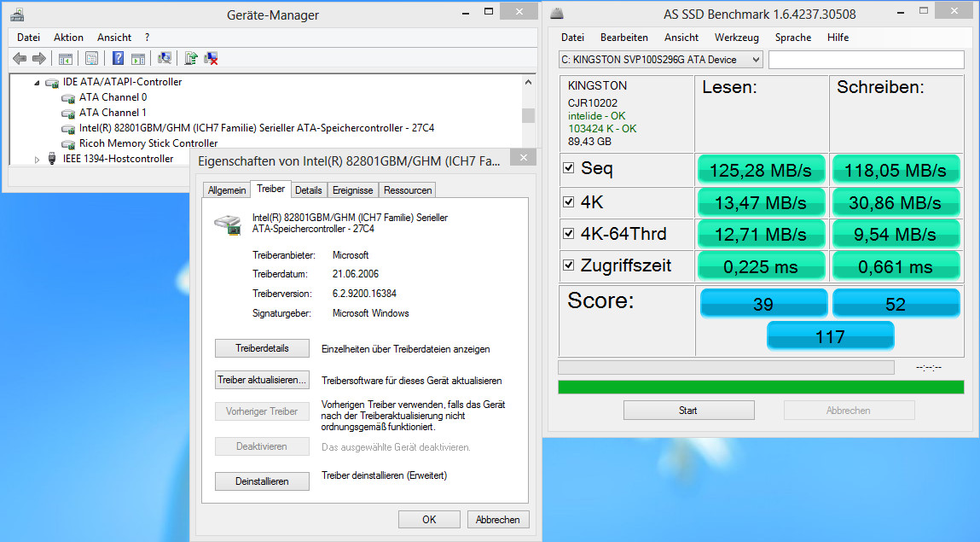Viewport: 980px width, 542px height.
Task: Click the total score value 117
Action: [830, 336]
